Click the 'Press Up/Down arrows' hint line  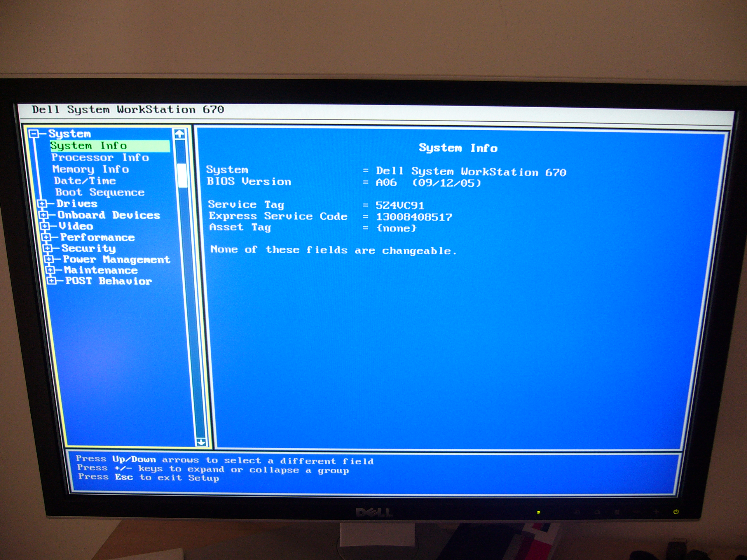click(225, 460)
